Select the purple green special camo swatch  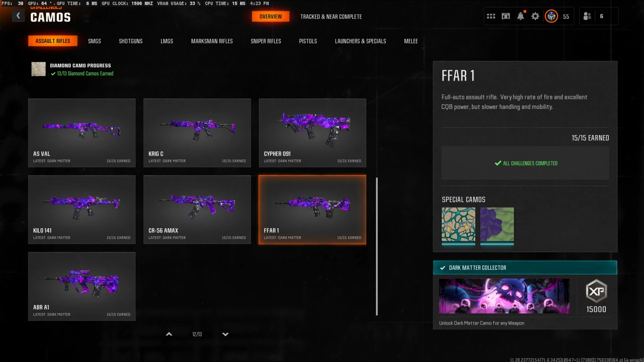[497, 226]
